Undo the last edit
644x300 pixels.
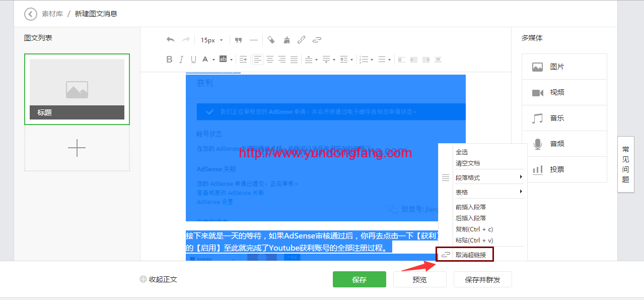click(171, 40)
